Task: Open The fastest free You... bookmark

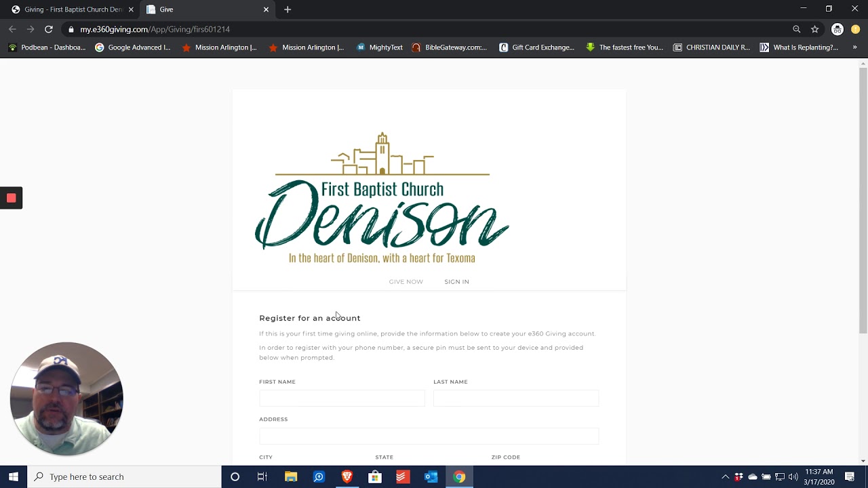Action: pos(624,47)
